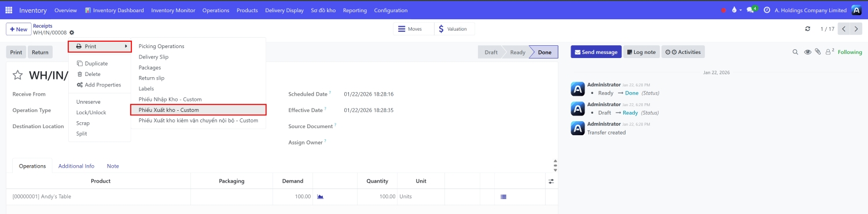
Task: Show followers icon with count 2
Action: pos(829,52)
